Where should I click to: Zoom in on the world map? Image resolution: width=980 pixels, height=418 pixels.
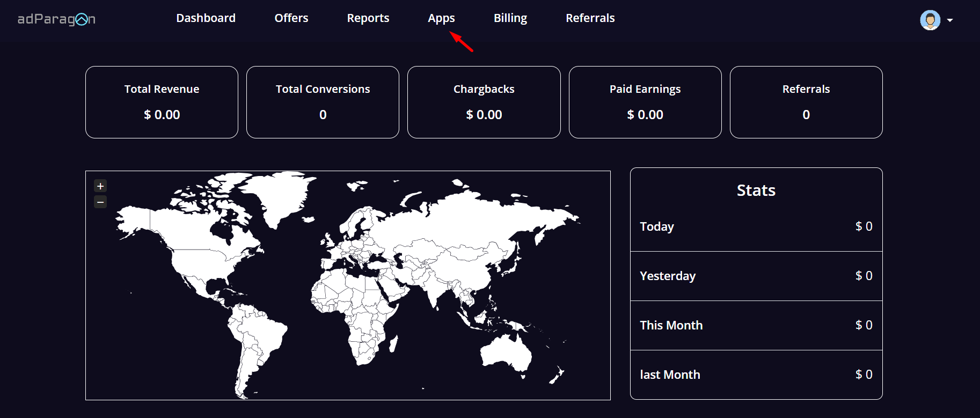[x=100, y=186]
